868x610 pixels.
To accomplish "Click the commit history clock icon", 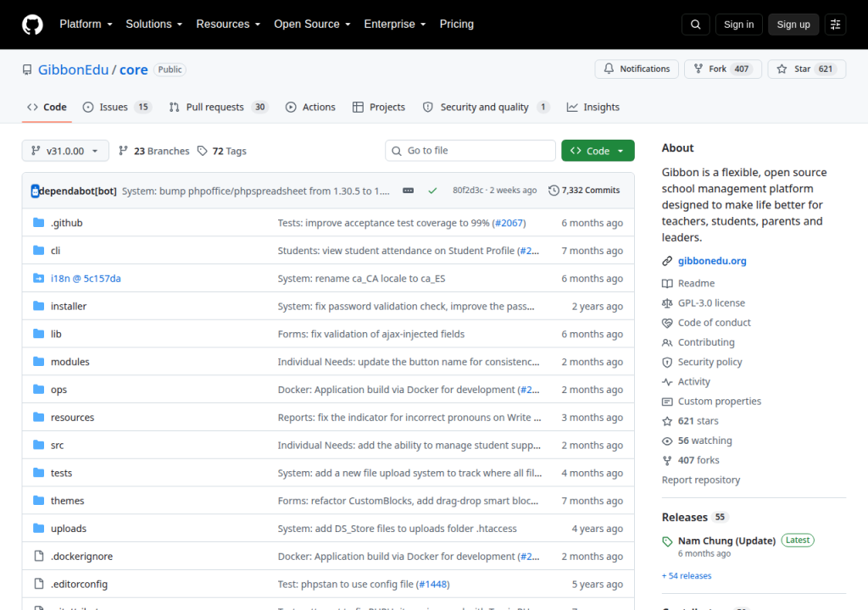I will point(554,191).
